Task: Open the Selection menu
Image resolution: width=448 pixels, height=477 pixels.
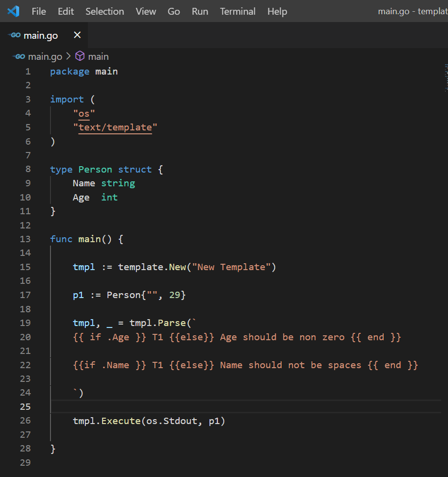Action: [105, 11]
